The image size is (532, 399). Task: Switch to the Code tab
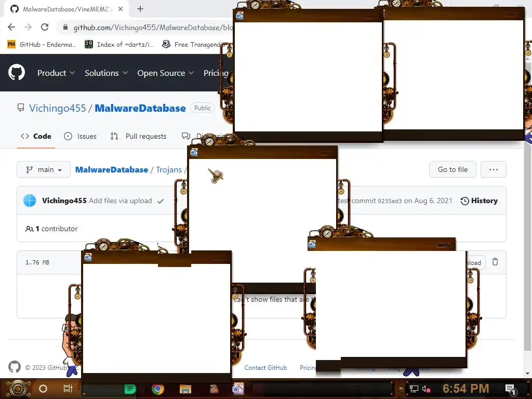pos(36,136)
